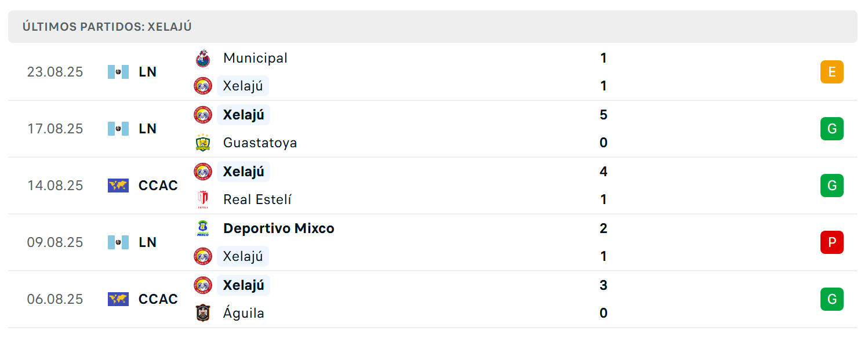Open the Deportivo Mixco team link
Image resolution: width=868 pixels, height=338 pixels.
(x=279, y=228)
